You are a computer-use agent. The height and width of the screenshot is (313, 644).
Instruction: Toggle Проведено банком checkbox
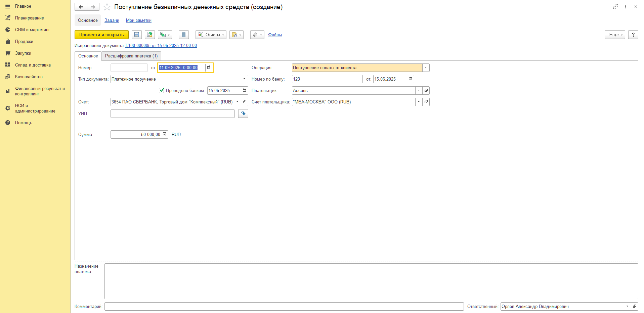(x=162, y=90)
